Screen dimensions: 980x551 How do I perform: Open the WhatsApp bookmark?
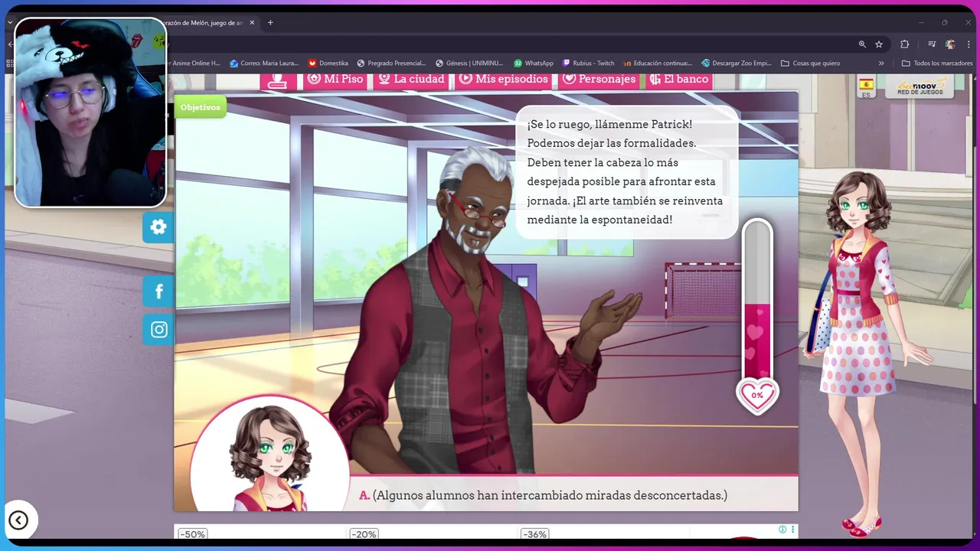tap(534, 64)
